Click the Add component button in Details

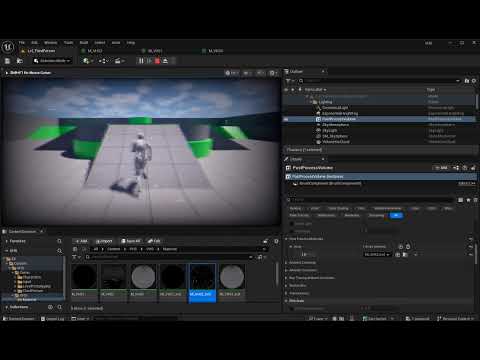click(441, 168)
